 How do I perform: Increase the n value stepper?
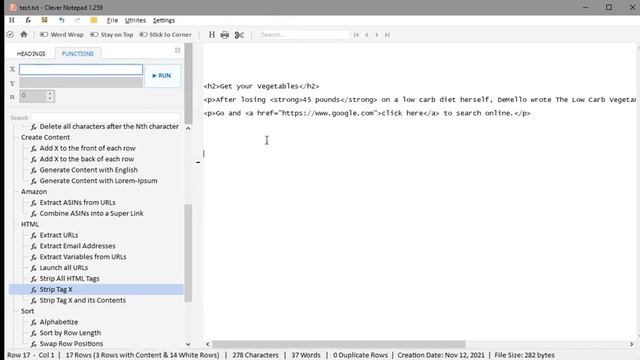pos(50,93)
